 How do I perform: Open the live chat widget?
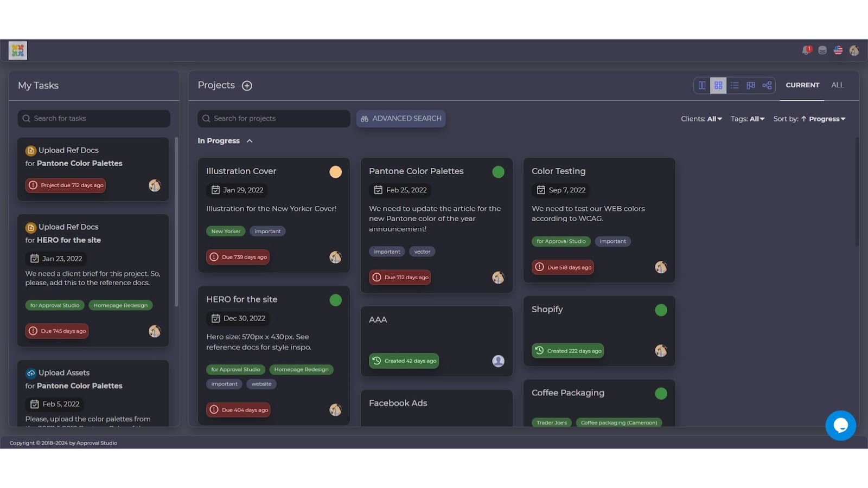(841, 426)
